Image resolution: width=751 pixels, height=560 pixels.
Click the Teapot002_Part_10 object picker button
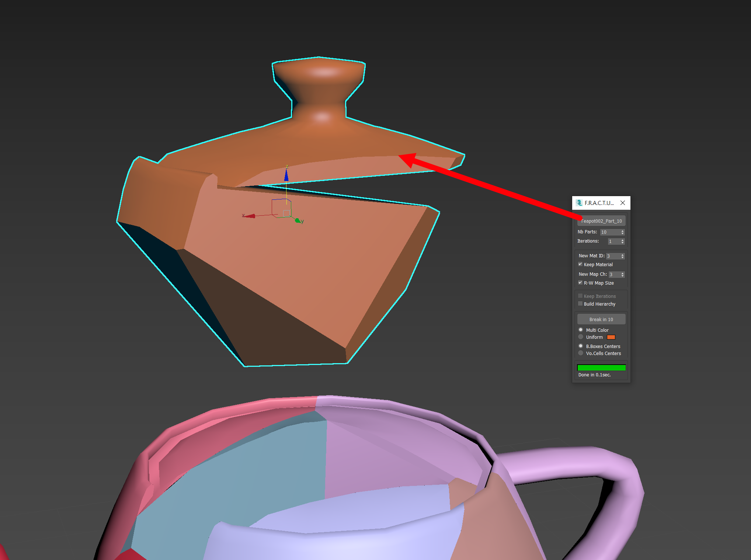click(x=601, y=221)
